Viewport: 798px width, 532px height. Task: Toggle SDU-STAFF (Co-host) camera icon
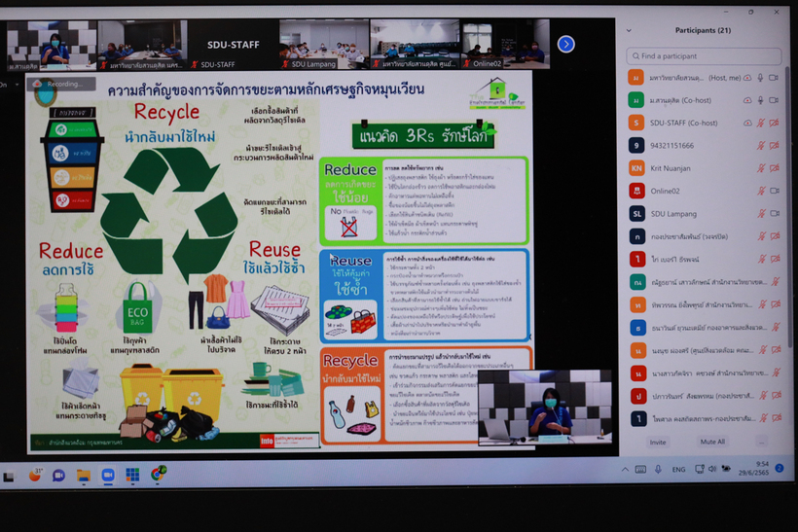click(x=774, y=123)
